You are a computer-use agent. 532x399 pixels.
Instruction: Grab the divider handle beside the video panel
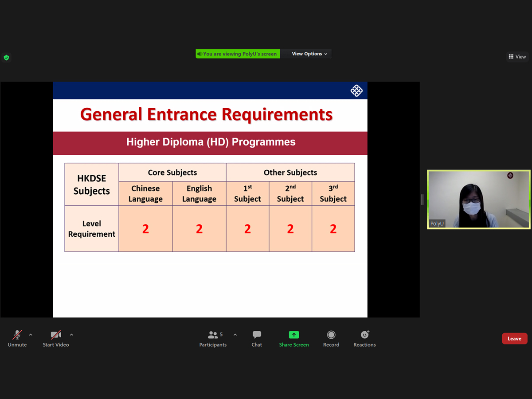click(x=422, y=199)
